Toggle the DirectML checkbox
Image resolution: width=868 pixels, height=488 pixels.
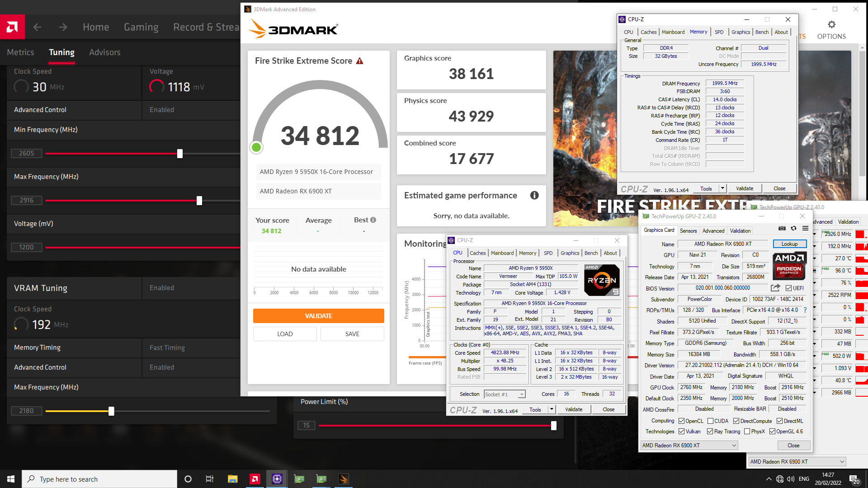pyautogui.click(x=779, y=421)
